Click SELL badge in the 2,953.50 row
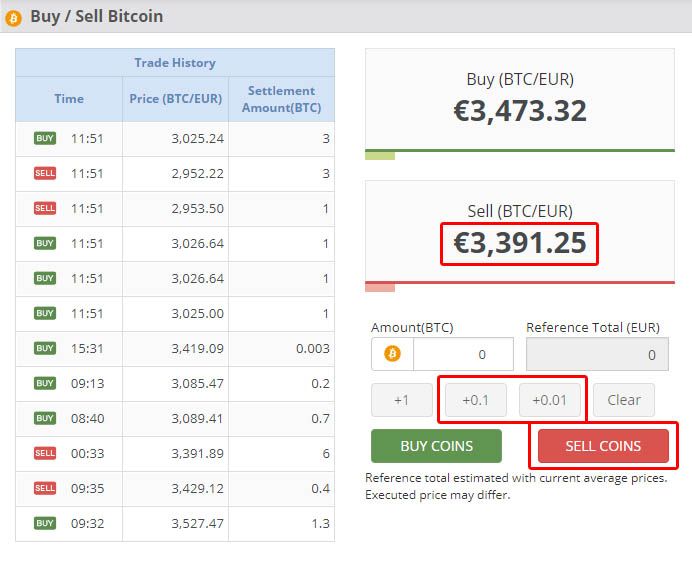 pyautogui.click(x=45, y=208)
